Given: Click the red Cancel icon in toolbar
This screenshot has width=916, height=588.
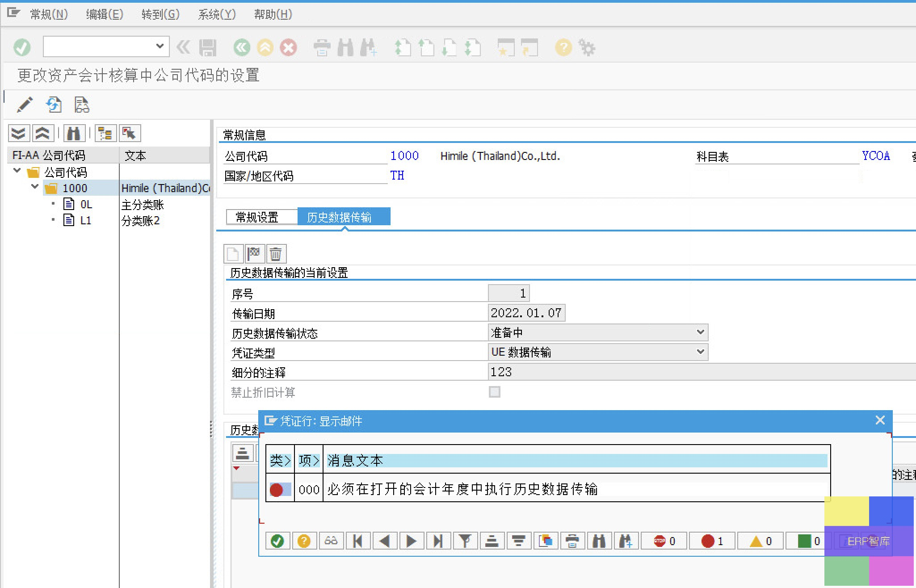Looking at the screenshot, I should point(288,47).
